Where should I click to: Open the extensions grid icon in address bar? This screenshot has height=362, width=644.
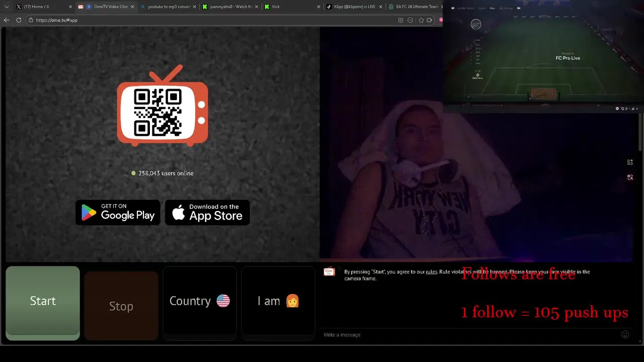[400, 20]
